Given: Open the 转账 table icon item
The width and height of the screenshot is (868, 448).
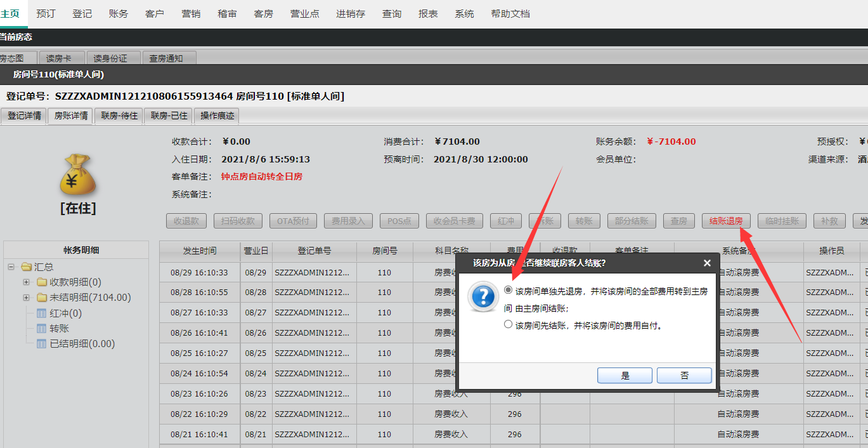Looking at the screenshot, I should (41, 328).
